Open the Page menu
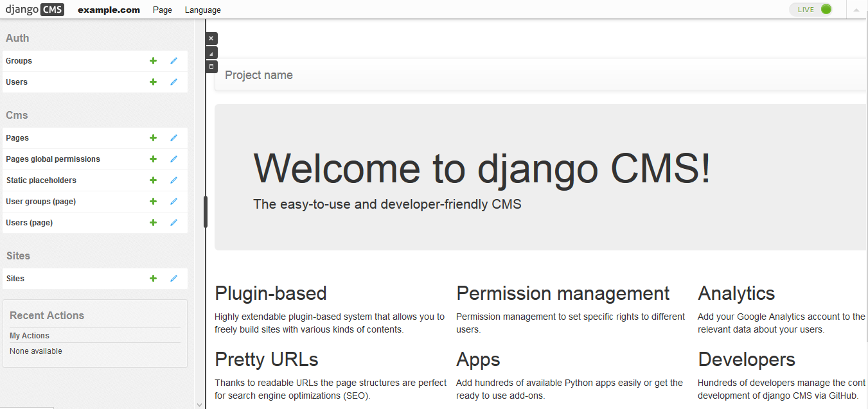This screenshot has height=409, width=868. 162,10
